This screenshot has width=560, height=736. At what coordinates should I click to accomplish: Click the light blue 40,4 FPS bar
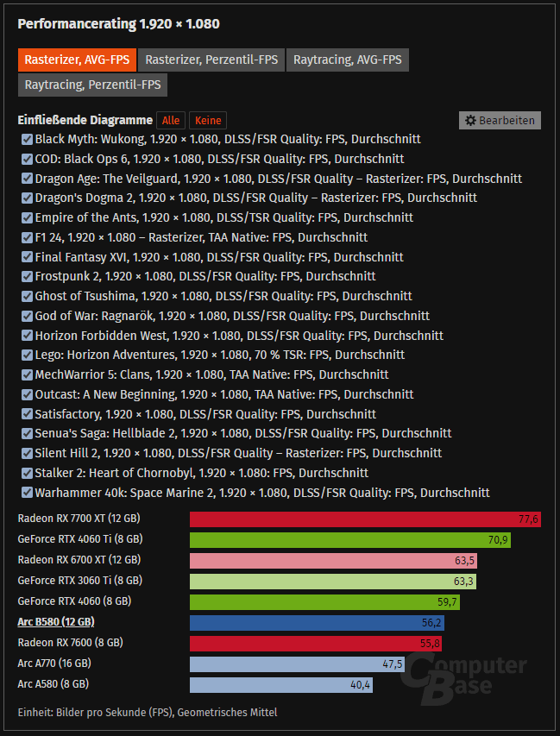click(x=281, y=685)
